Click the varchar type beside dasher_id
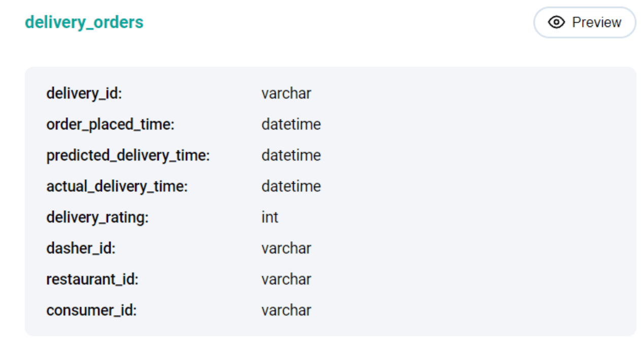The image size is (644, 347). click(x=286, y=248)
